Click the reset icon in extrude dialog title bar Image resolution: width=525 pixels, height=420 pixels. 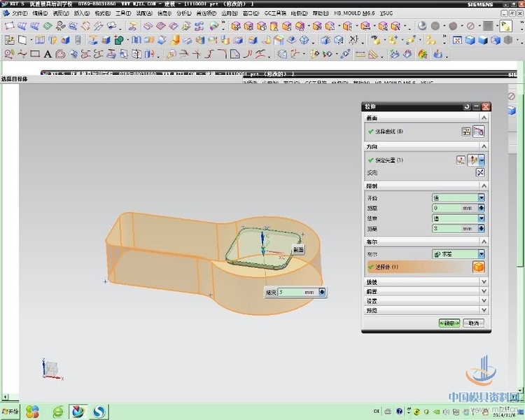pos(467,106)
